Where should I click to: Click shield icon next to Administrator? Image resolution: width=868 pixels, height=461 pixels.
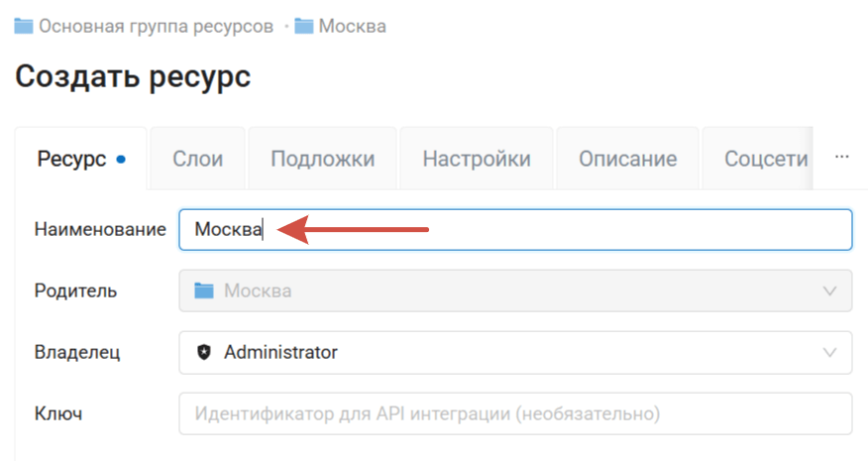(204, 352)
